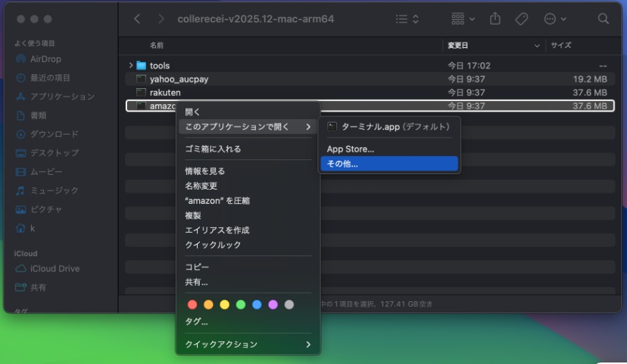Open the Downloads (ダウンロード) sidebar folder

pyautogui.click(x=53, y=134)
